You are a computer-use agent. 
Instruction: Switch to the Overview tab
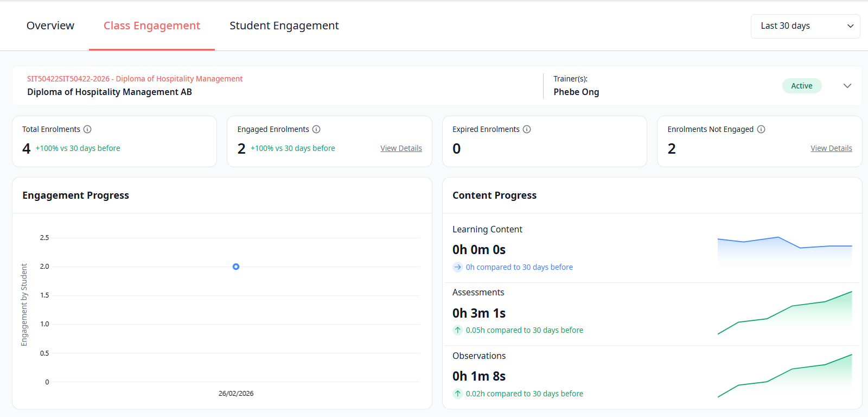pos(50,26)
